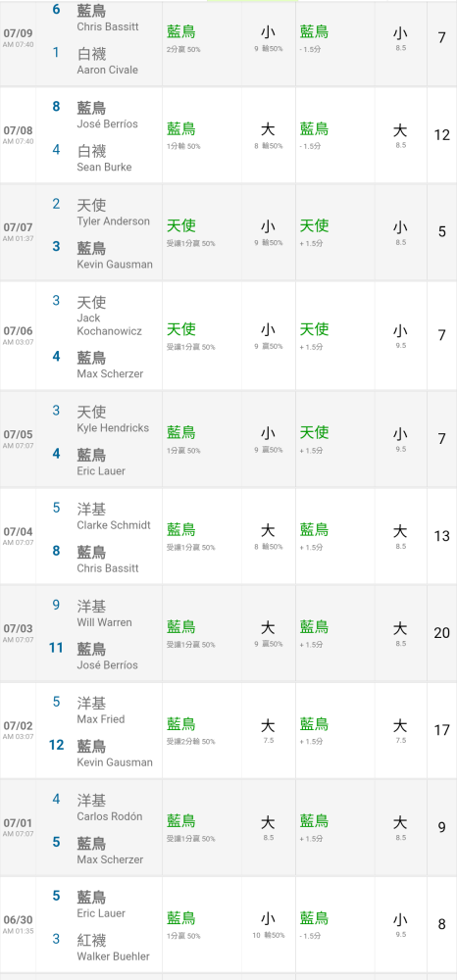This screenshot has width=457, height=980.
Task: Open Will Warren pitcher name
Action: (x=104, y=622)
